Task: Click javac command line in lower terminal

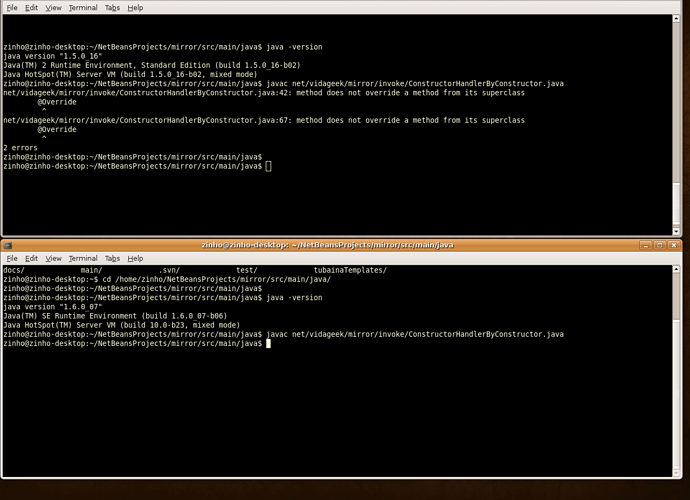Action: (x=283, y=335)
